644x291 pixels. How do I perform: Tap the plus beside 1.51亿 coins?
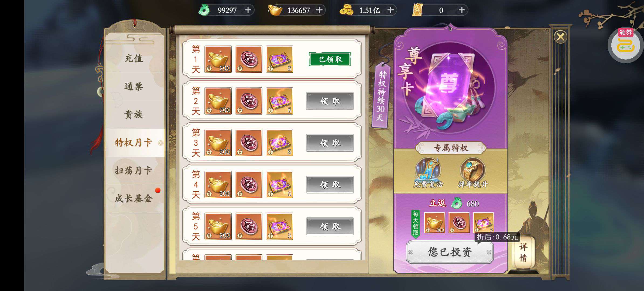point(390,10)
